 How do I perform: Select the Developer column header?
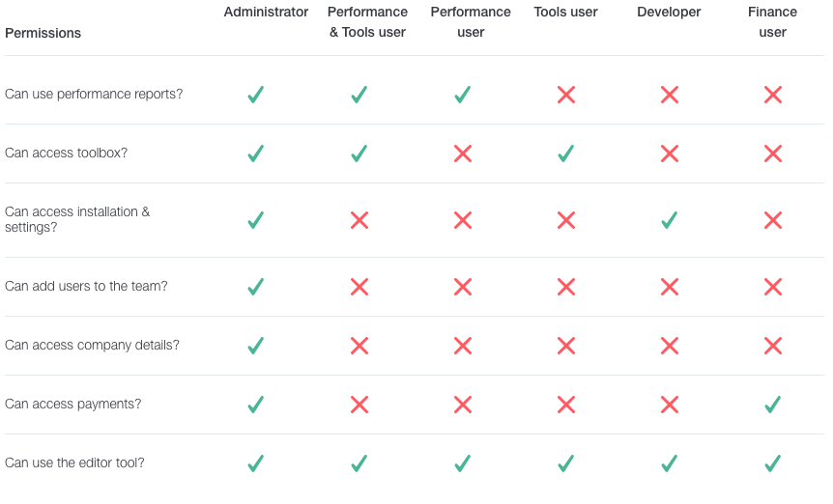(669, 13)
